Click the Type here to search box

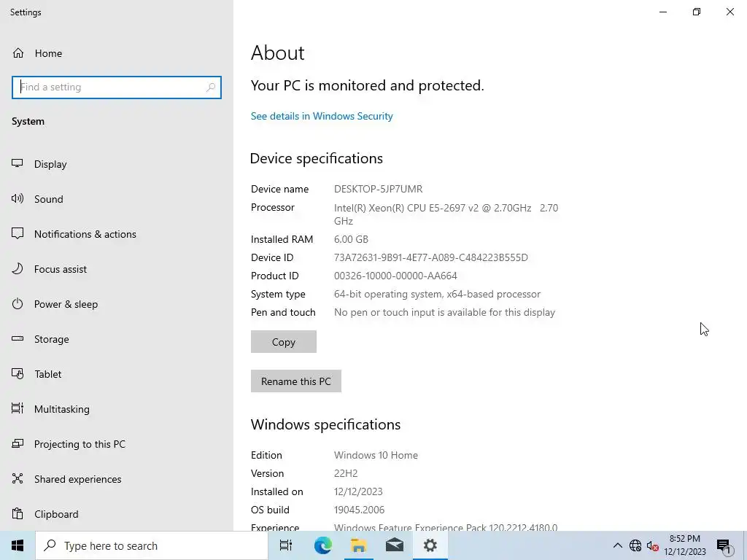152,545
